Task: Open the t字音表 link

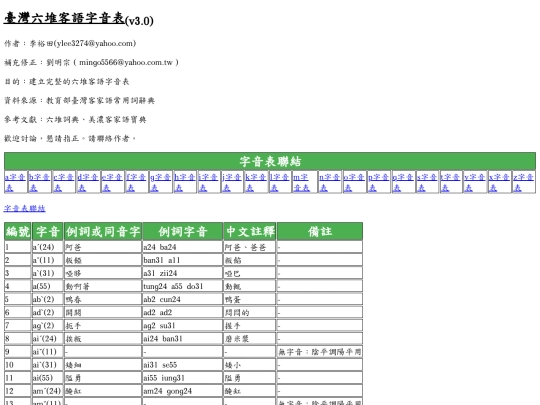Action: coord(450,182)
